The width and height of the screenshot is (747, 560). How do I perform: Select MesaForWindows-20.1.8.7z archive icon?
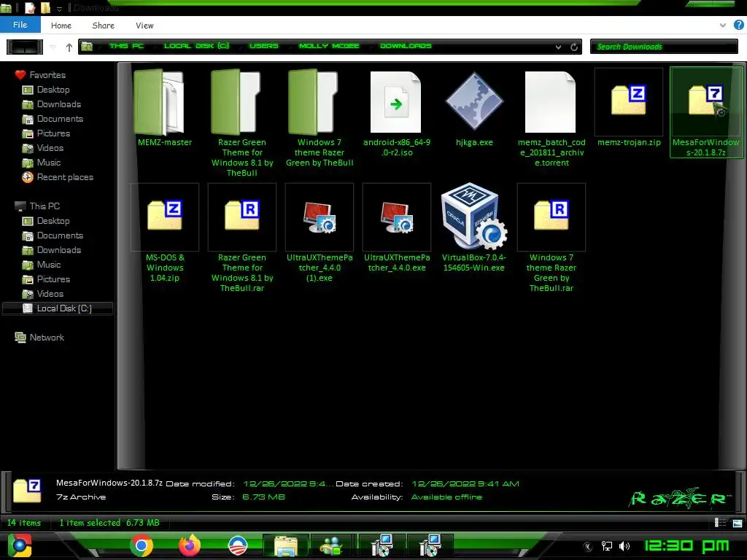pos(705,100)
